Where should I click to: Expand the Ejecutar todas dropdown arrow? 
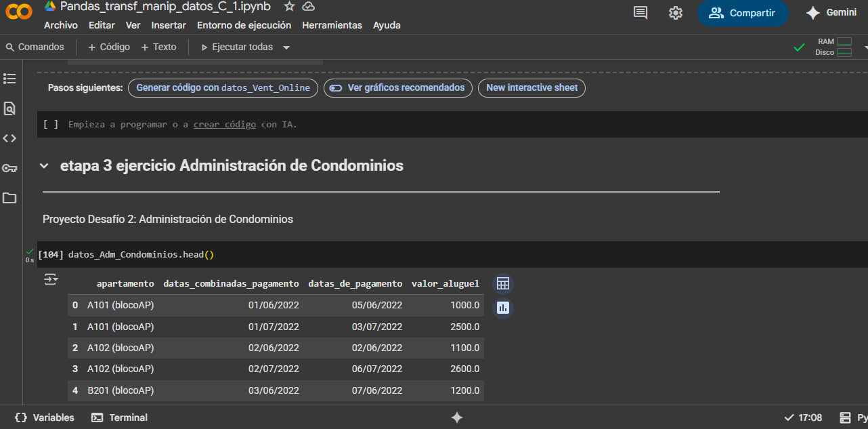286,47
